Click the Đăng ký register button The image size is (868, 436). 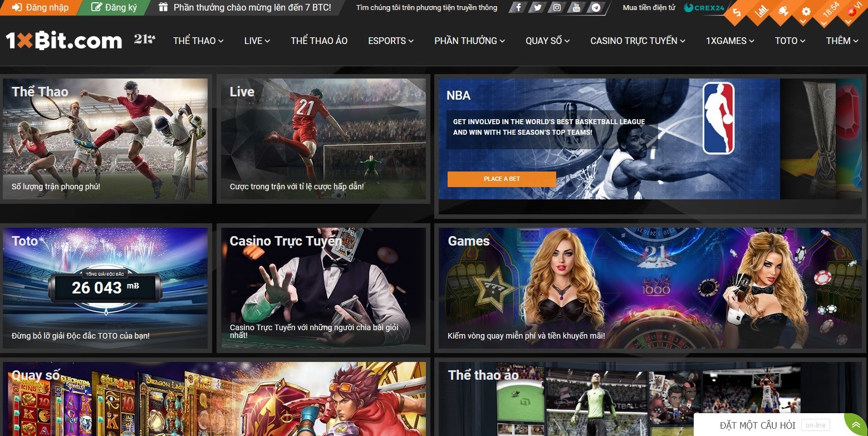pos(114,8)
